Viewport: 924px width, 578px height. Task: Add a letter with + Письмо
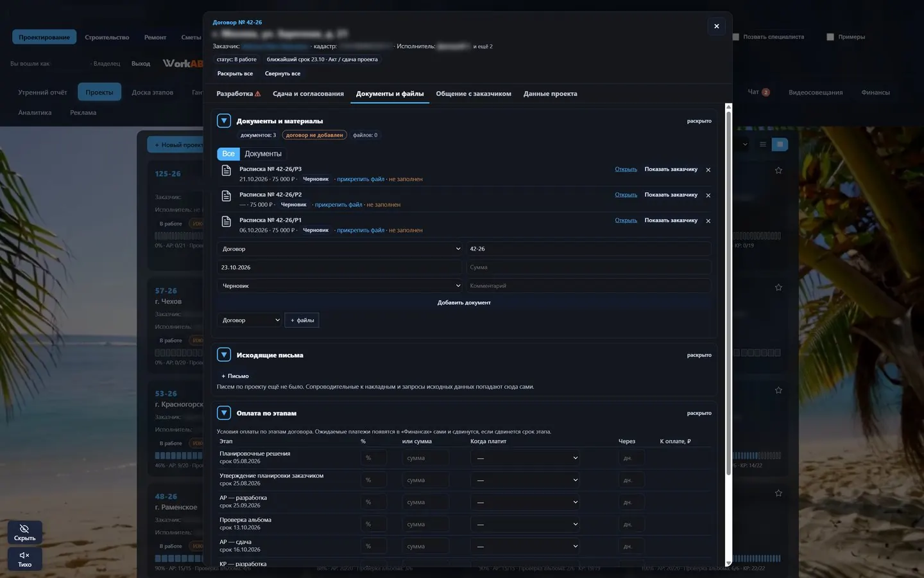235,376
